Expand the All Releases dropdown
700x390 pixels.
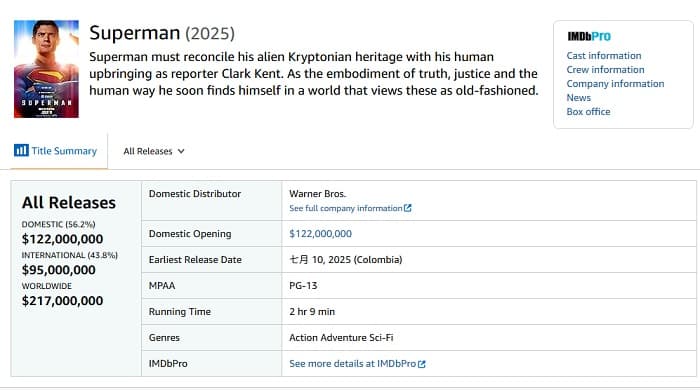coord(154,151)
